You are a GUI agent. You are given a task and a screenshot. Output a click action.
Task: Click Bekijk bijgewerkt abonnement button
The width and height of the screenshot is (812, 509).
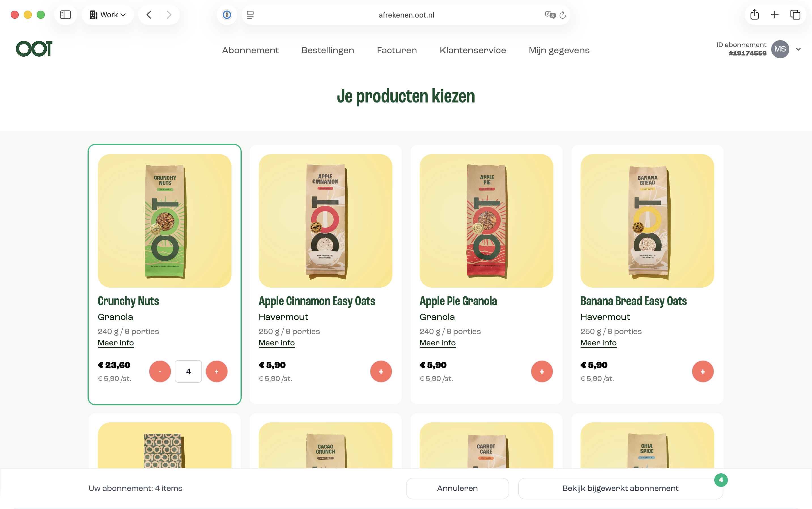pos(620,488)
